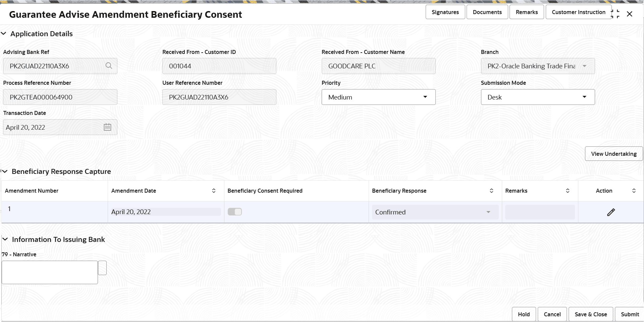The image size is (644, 322).
Task: Open the Submission Mode dropdown
Action: 584,97
